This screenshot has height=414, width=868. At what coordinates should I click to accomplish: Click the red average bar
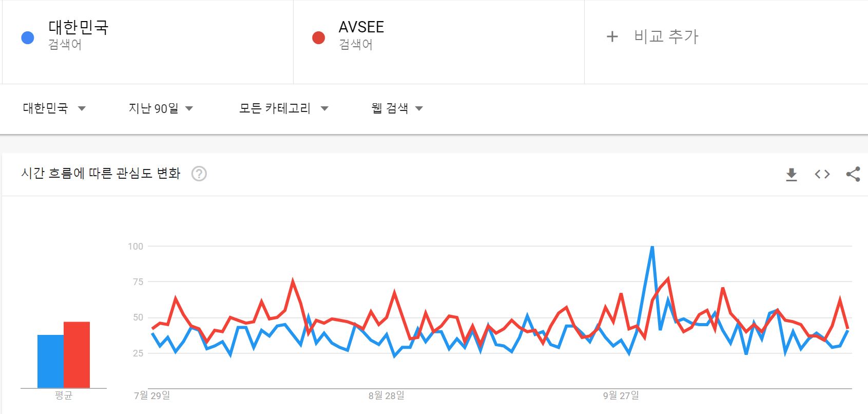pyautogui.click(x=76, y=355)
